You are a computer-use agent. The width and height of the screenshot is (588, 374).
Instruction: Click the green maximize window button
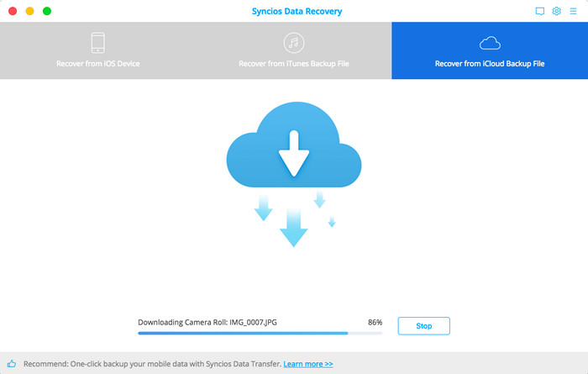click(47, 11)
